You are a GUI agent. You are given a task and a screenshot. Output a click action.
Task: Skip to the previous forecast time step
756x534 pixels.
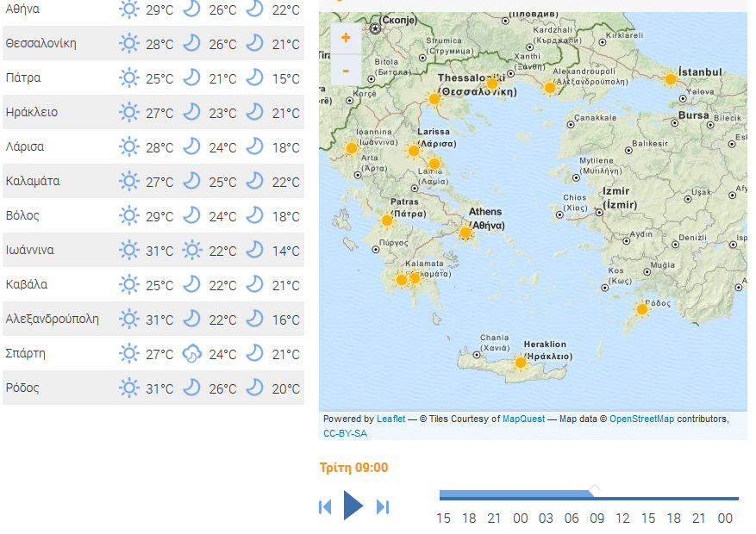(325, 506)
